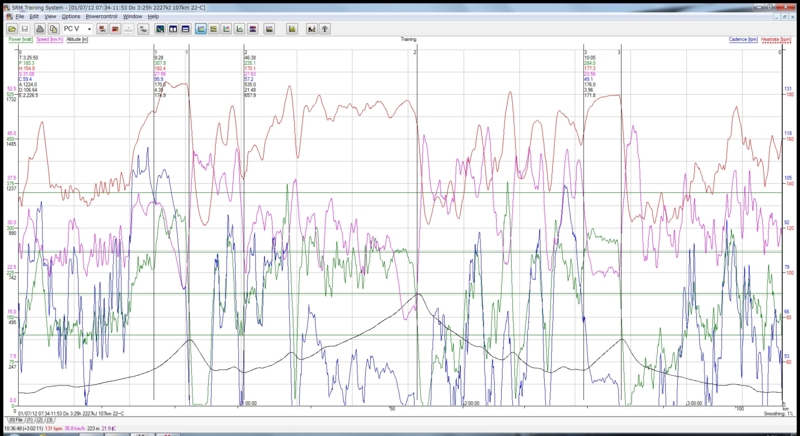The width and height of the screenshot is (800, 436).
Task: Click the tile windows stacked icon
Action: tap(185, 29)
